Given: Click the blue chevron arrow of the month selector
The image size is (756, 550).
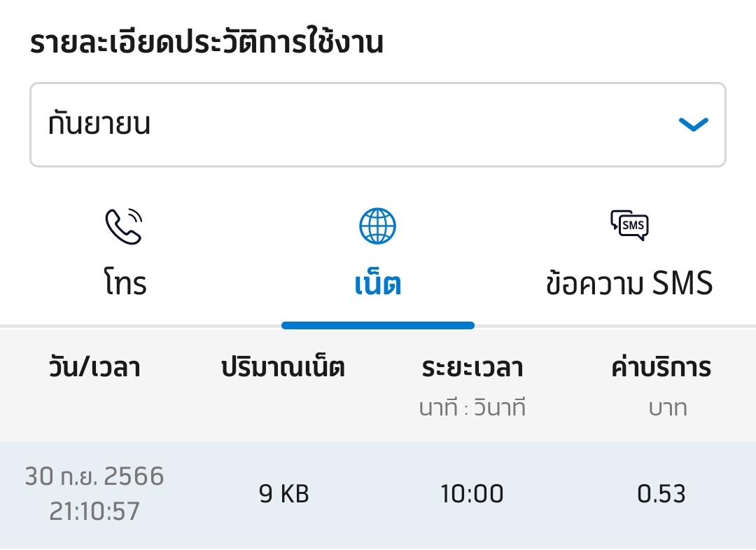Looking at the screenshot, I should tap(694, 125).
